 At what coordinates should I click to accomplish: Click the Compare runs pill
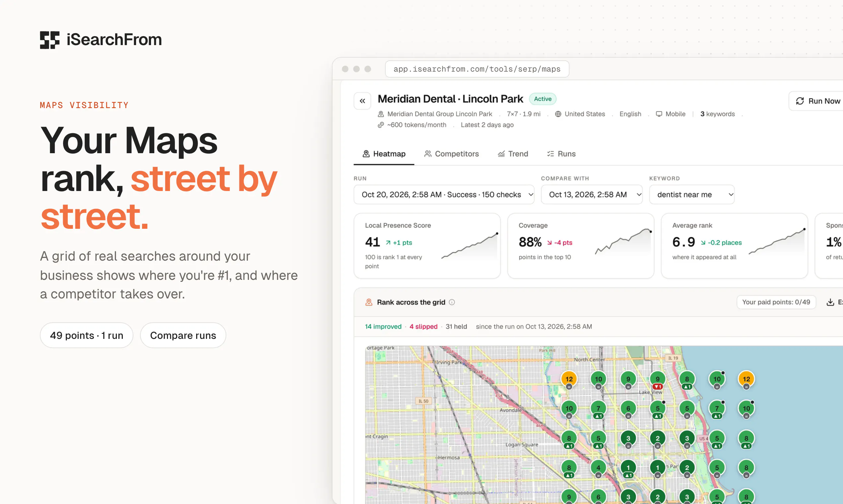click(183, 335)
